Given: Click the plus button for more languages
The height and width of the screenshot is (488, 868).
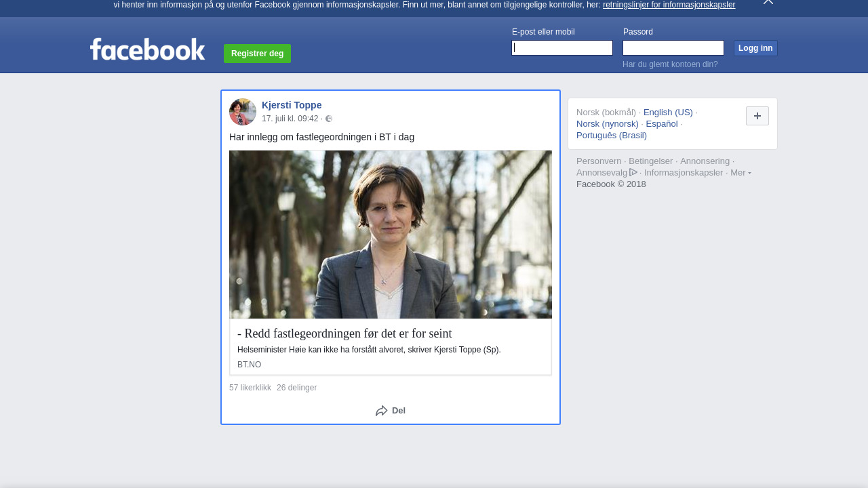Looking at the screenshot, I should (x=757, y=116).
